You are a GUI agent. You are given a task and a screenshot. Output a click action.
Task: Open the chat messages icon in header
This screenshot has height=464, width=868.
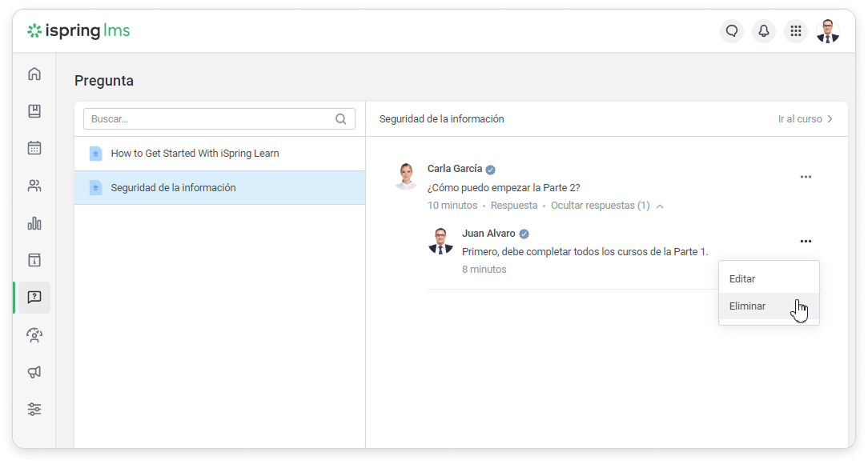point(731,31)
